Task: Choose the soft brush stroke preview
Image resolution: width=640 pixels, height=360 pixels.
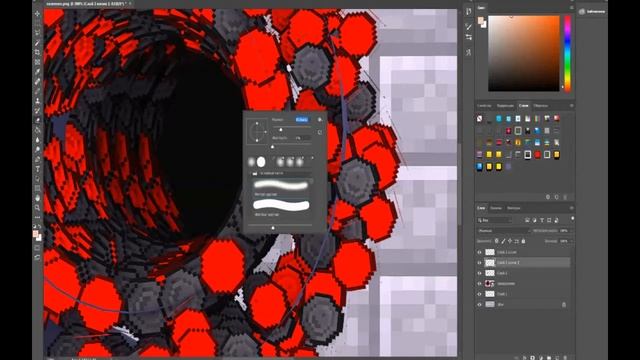Action: click(x=281, y=185)
